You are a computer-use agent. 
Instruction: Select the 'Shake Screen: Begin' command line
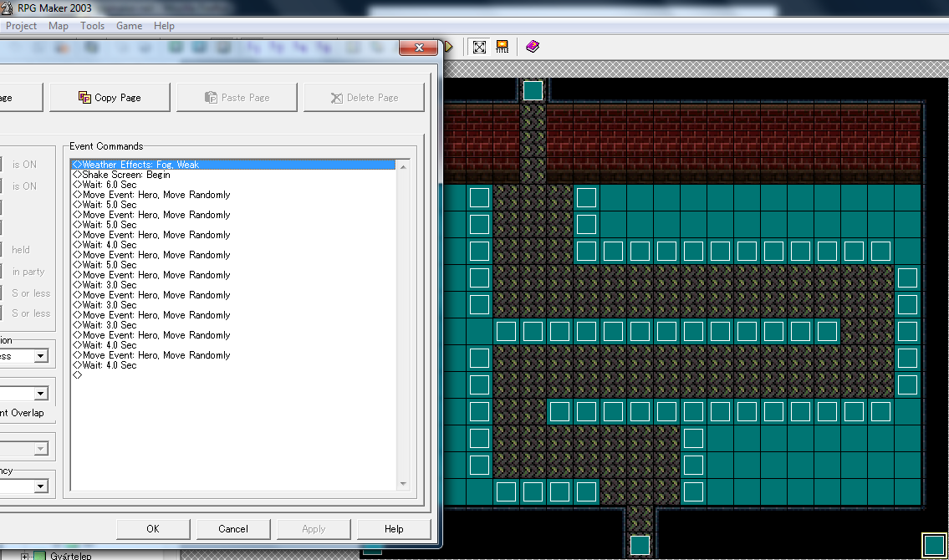coord(126,175)
